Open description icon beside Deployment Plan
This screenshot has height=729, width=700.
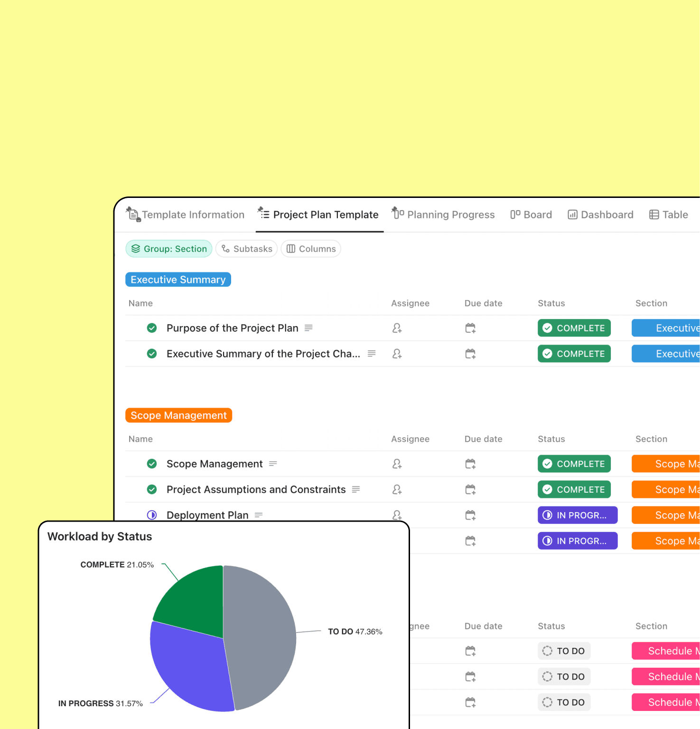pyautogui.click(x=259, y=515)
